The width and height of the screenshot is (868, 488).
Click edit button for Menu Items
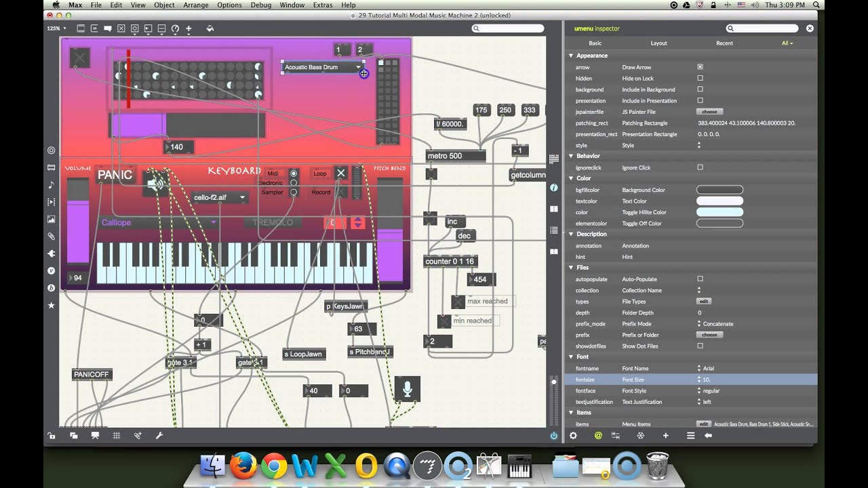(x=704, y=424)
